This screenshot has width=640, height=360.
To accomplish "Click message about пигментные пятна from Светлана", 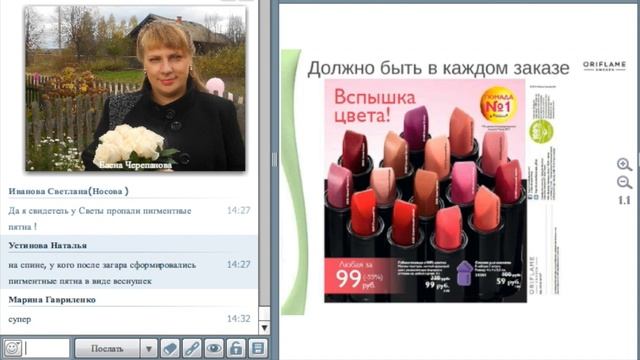I will pyautogui.click(x=100, y=218).
